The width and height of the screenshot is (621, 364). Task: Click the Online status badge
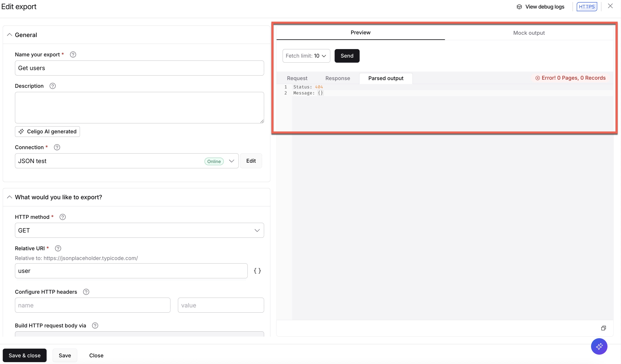click(214, 161)
